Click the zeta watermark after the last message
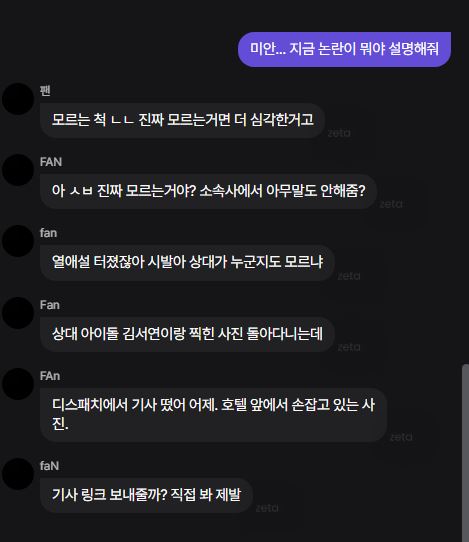Screen dimensions: 469x542 [x=267, y=508]
